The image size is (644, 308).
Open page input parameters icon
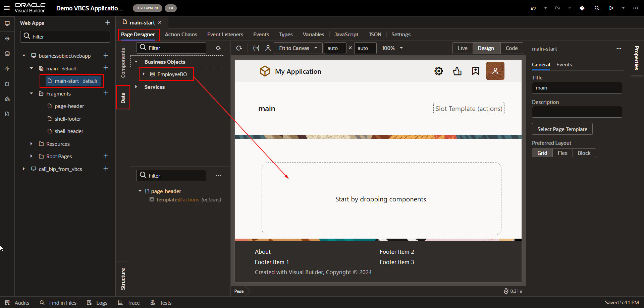tap(256, 48)
